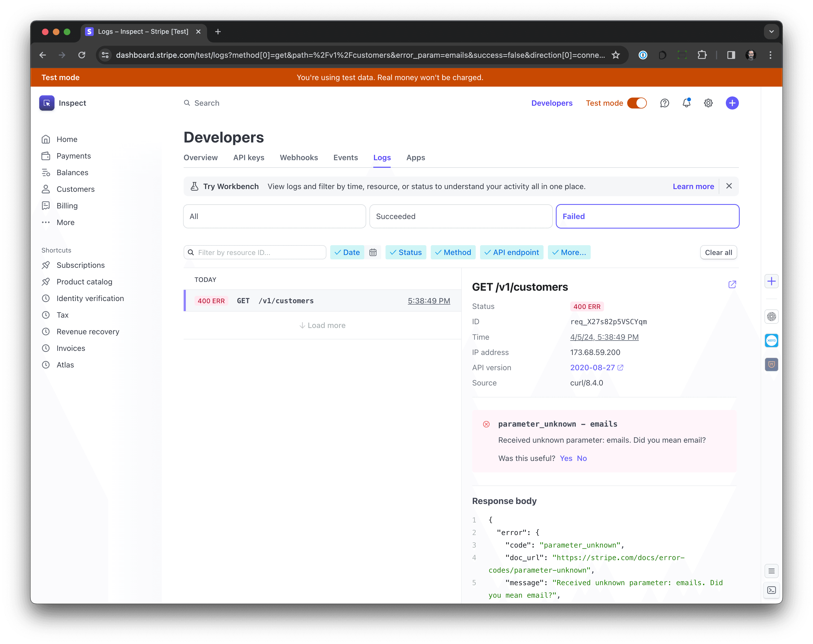Switch to the API keys tab
The height and width of the screenshot is (644, 813).
click(248, 158)
